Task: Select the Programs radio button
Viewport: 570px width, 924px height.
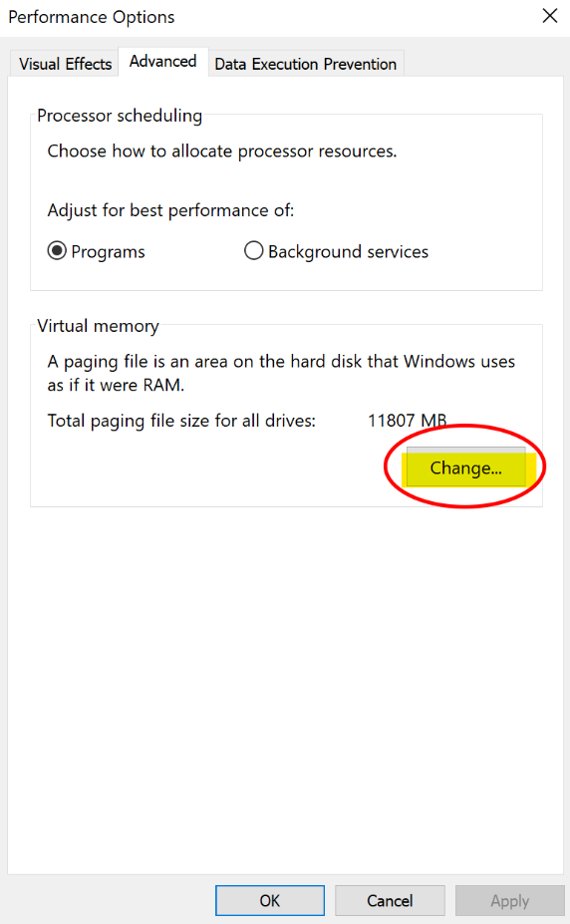Action: pyautogui.click(x=57, y=251)
